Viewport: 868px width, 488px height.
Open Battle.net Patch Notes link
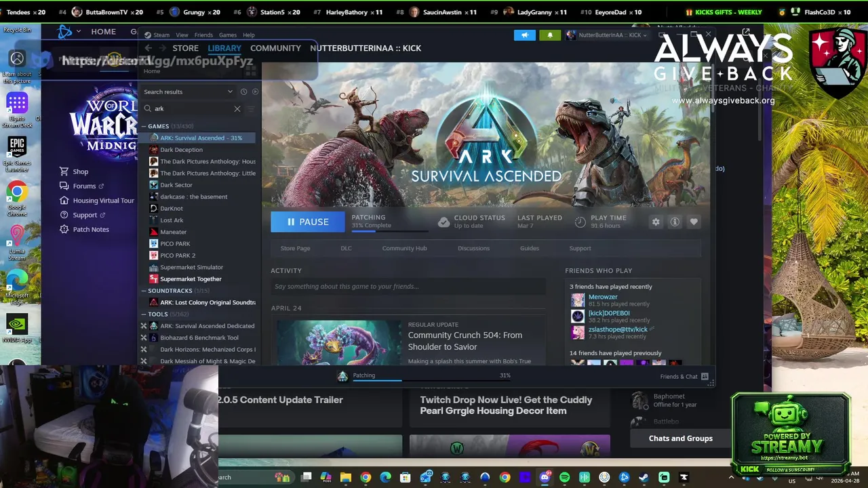[x=91, y=229]
